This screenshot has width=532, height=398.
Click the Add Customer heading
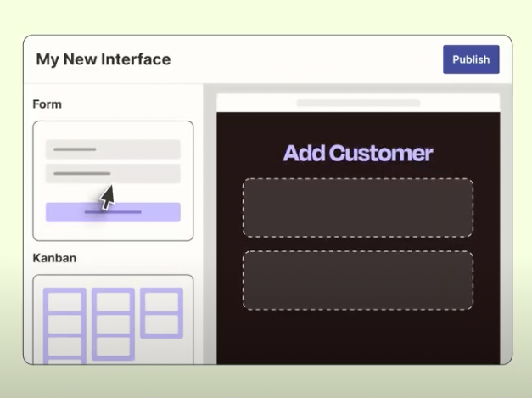(358, 153)
